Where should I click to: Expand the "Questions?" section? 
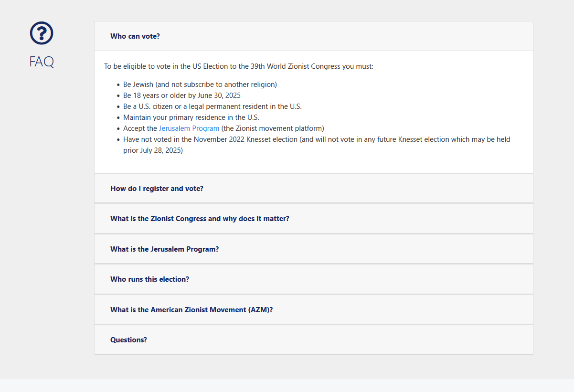[x=313, y=340]
